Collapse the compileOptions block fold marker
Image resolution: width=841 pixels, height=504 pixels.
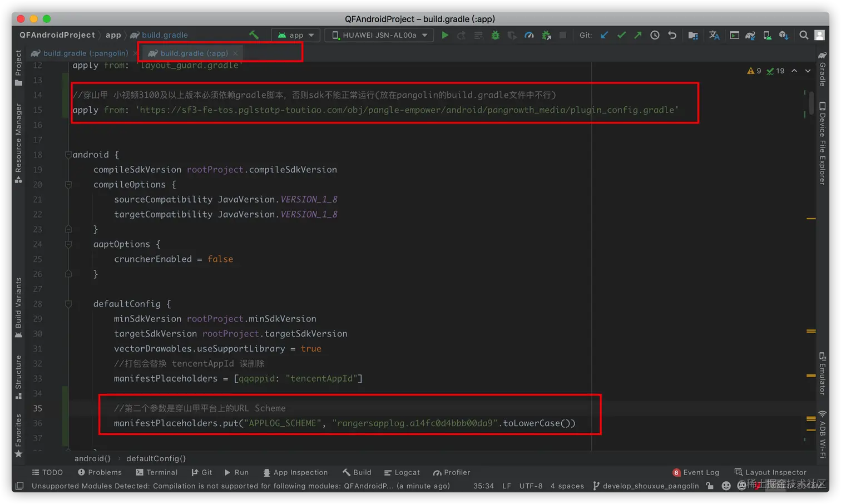click(68, 185)
